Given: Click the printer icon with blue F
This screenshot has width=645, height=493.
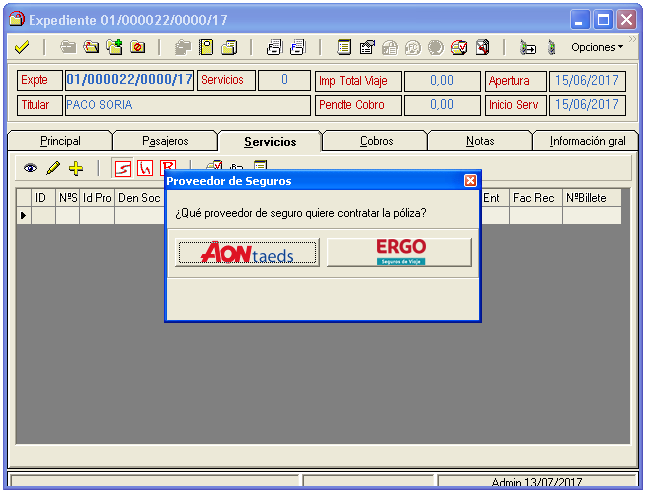Looking at the screenshot, I should click(297, 47).
